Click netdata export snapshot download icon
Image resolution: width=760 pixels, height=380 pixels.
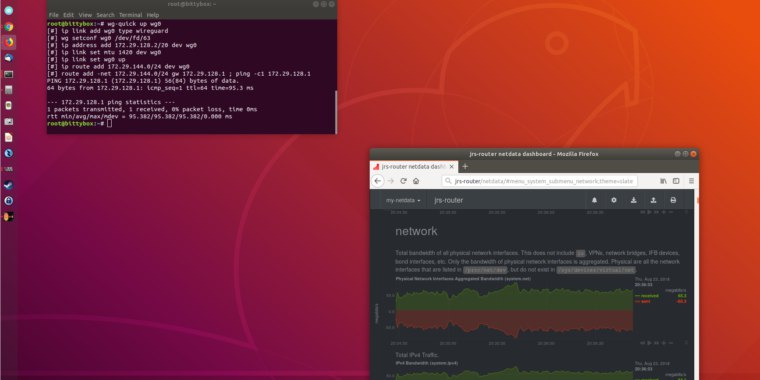[x=633, y=200]
